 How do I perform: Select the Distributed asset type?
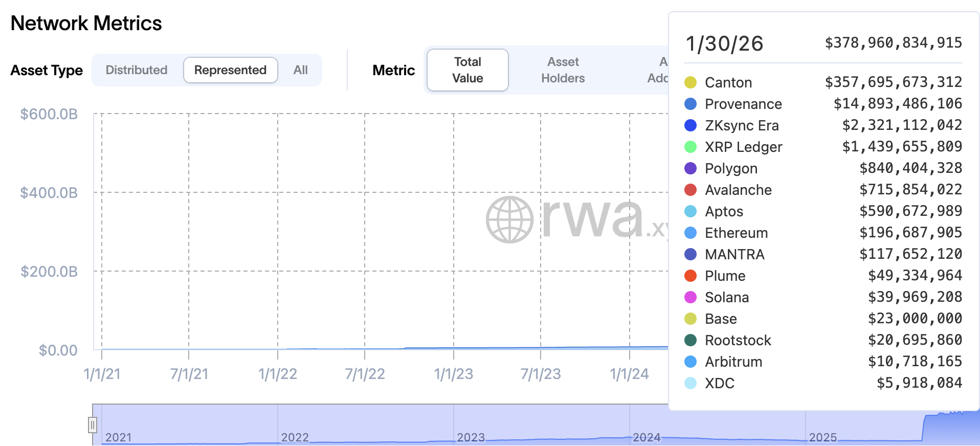tap(137, 70)
